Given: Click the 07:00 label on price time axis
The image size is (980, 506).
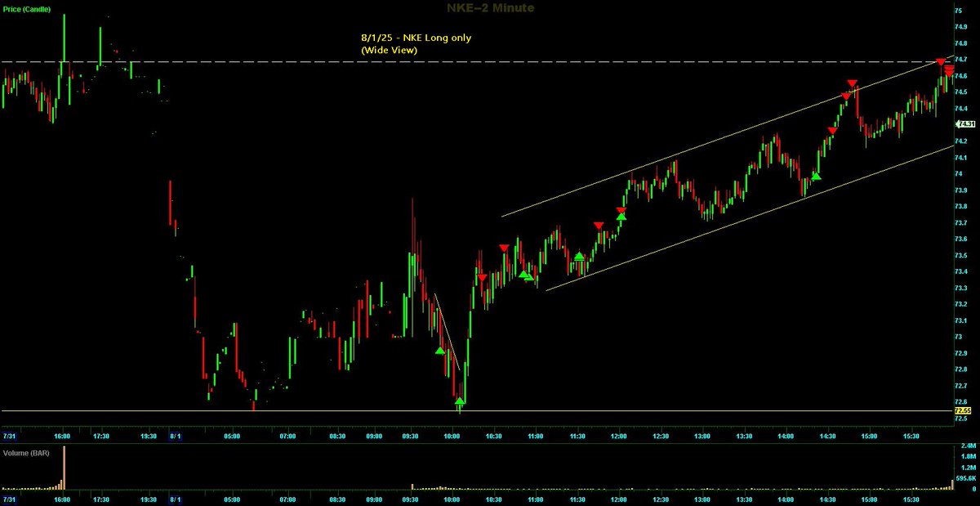Looking at the screenshot, I should click(287, 437).
